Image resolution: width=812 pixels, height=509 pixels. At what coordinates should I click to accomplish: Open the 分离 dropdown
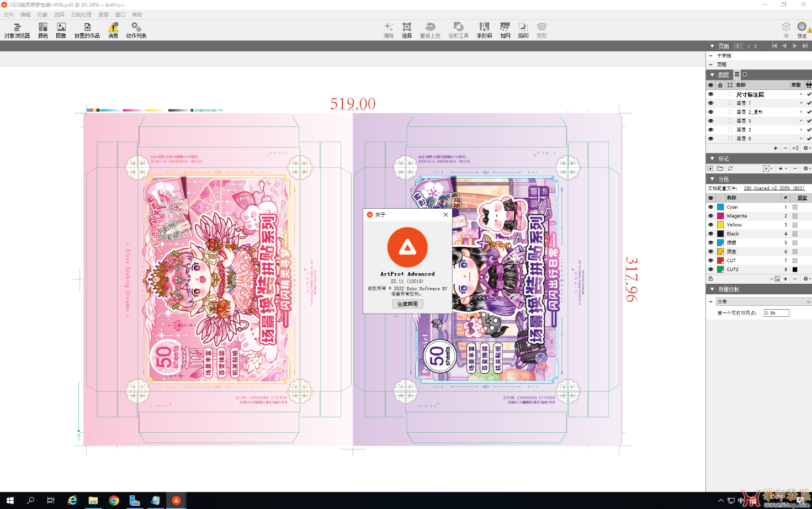point(763,301)
